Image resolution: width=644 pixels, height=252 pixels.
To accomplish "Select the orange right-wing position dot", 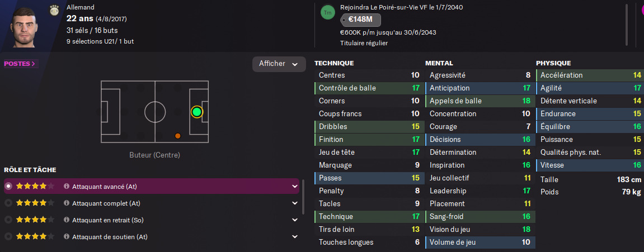I will [177, 135].
